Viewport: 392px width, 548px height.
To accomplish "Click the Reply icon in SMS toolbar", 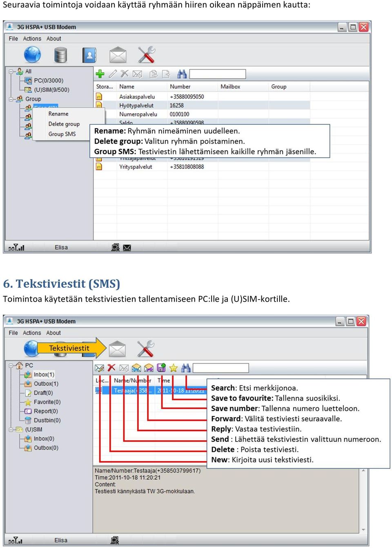I will (136, 368).
